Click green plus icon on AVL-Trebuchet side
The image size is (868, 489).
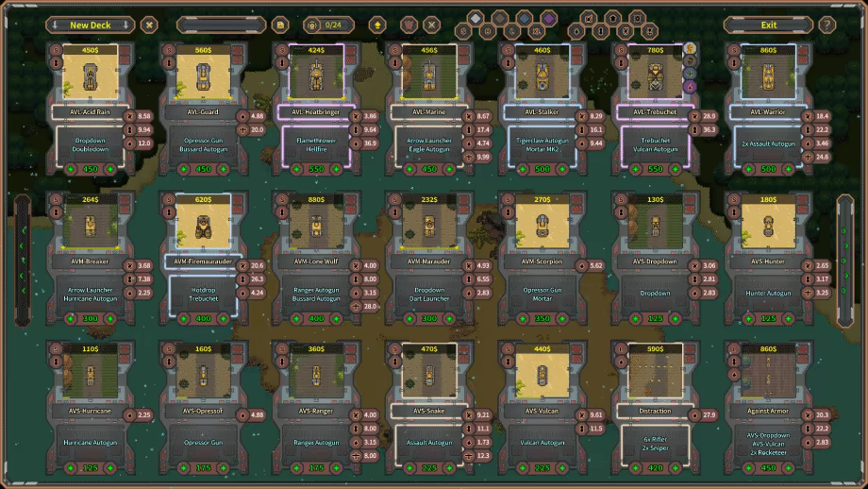click(x=690, y=73)
